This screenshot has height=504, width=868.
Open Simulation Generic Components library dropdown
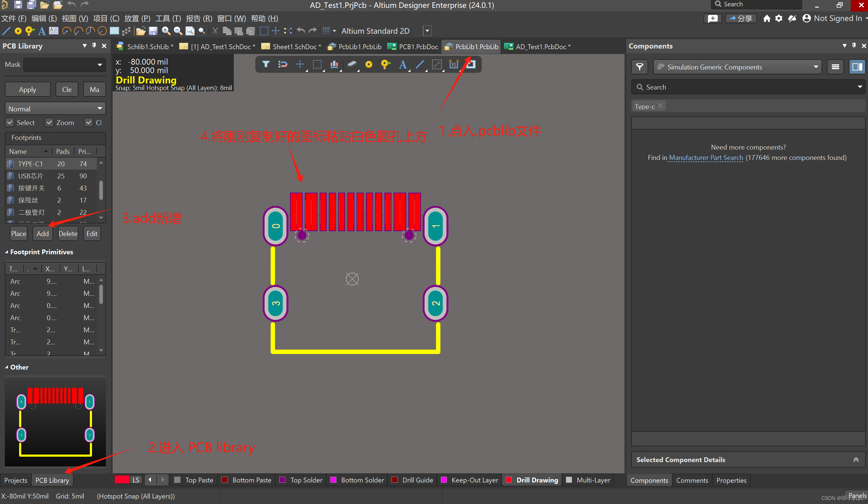click(737, 67)
